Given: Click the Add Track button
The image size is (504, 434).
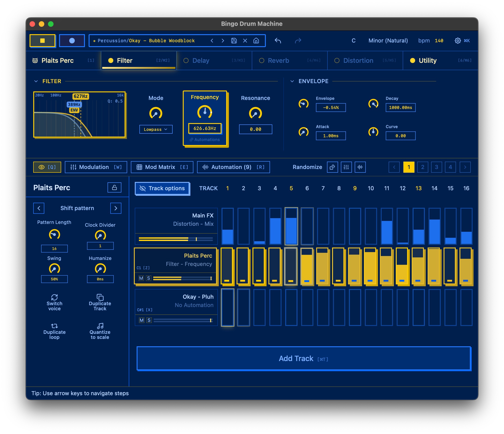Looking at the screenshot, I should pos(303,358).
